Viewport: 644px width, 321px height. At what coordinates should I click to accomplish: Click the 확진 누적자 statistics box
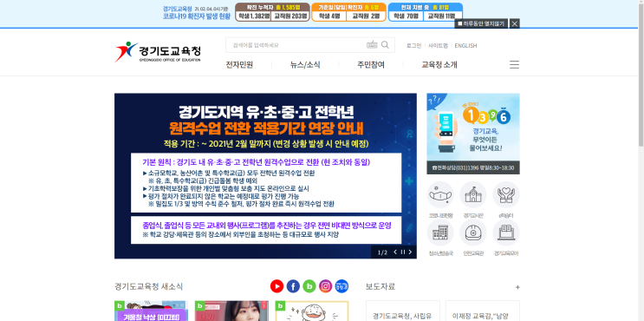pyautogui.click(x=272, y=12)
